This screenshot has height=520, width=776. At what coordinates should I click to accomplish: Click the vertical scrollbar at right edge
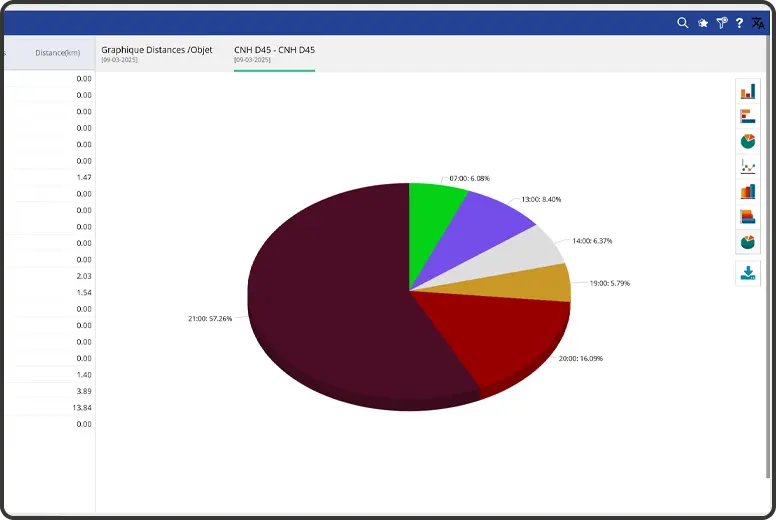pos(769,257)
